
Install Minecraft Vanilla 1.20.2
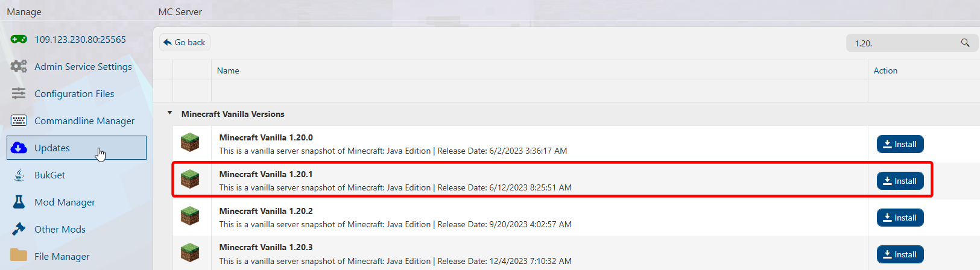click(x=900, y=218)
